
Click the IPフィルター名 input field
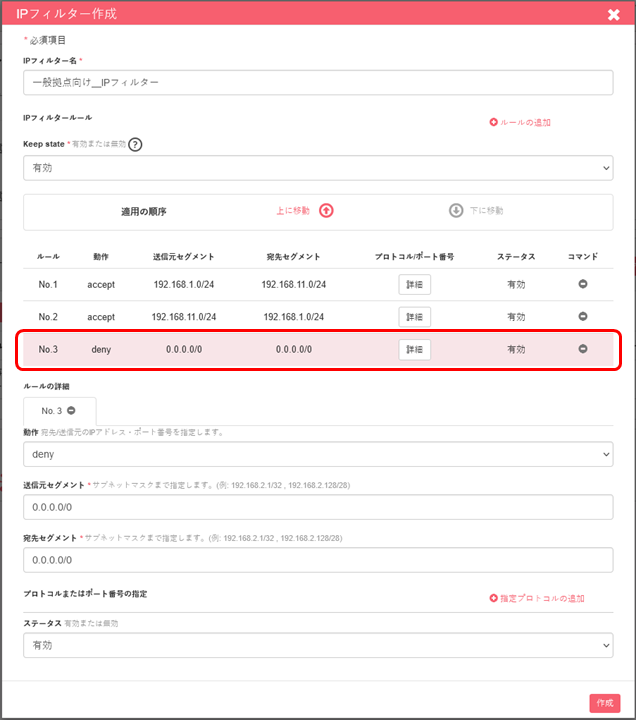click(x=318, y=83)
